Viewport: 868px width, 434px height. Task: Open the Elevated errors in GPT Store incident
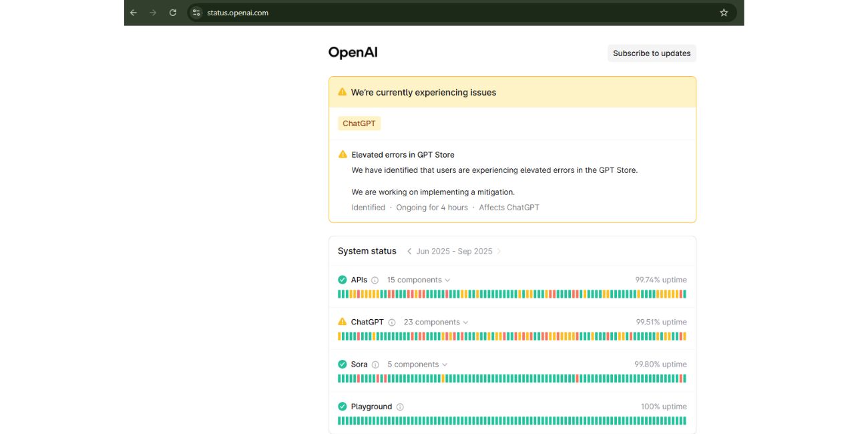pos(403,155)
